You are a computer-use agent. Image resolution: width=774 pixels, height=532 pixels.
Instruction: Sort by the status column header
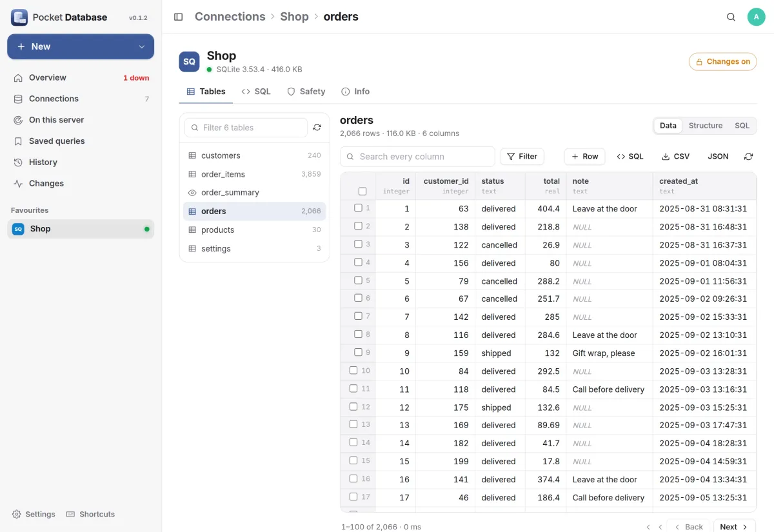pos(501,186)
